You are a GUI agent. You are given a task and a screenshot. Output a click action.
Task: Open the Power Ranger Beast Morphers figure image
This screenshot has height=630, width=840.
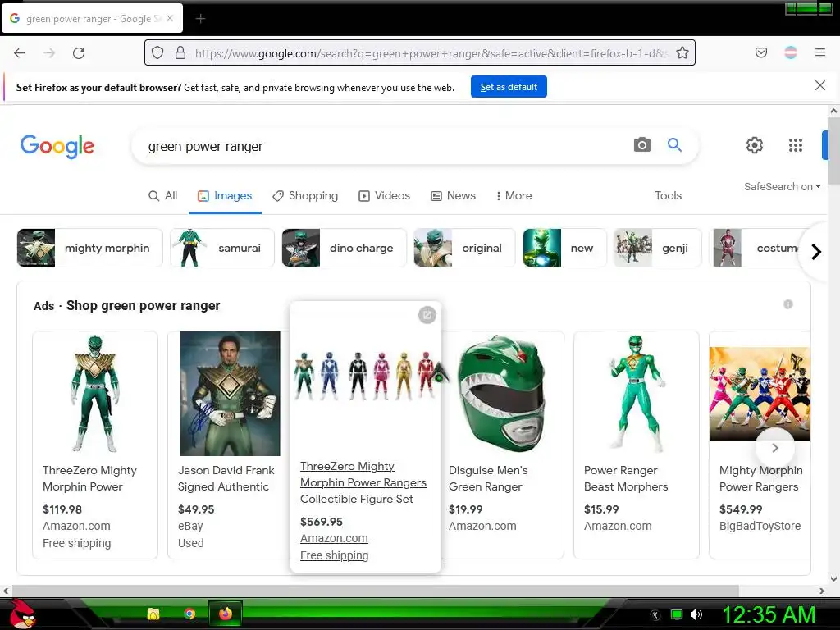(636, 394)
